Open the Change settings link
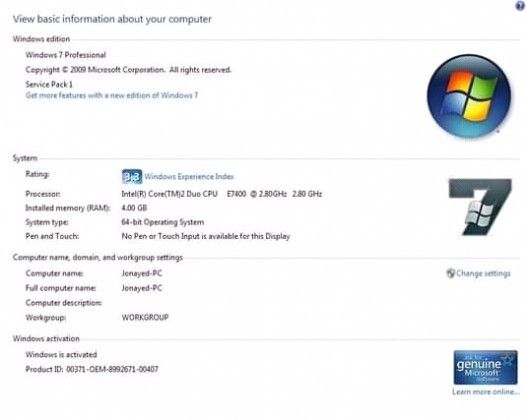 pyautogui.click(x=483, y=273)
